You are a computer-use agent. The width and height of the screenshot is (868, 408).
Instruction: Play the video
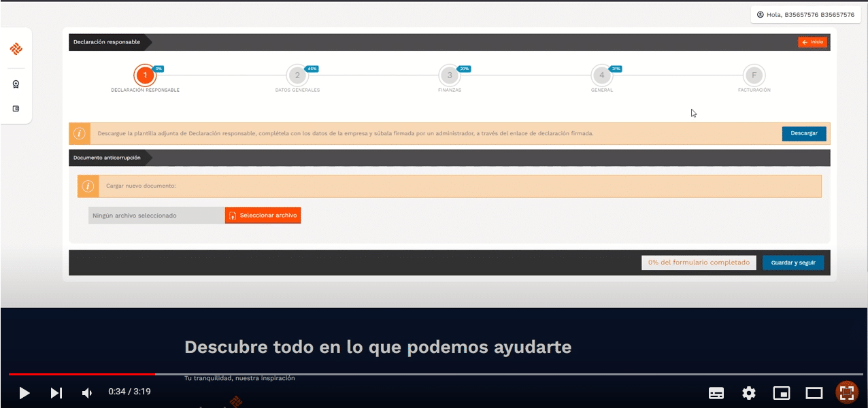(24, 392)
